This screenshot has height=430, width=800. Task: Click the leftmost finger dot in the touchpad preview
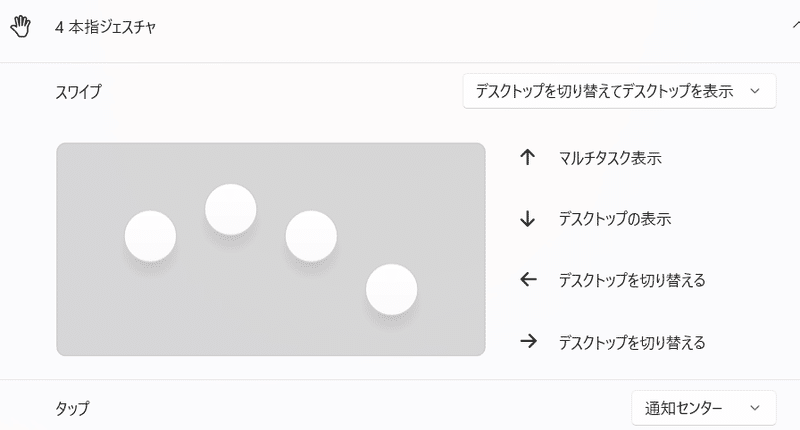click(x=151, y=236)
